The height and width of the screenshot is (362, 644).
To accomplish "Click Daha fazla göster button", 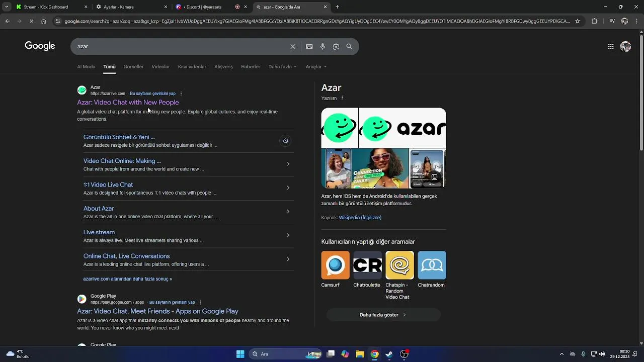I will [x=383, y=315].
